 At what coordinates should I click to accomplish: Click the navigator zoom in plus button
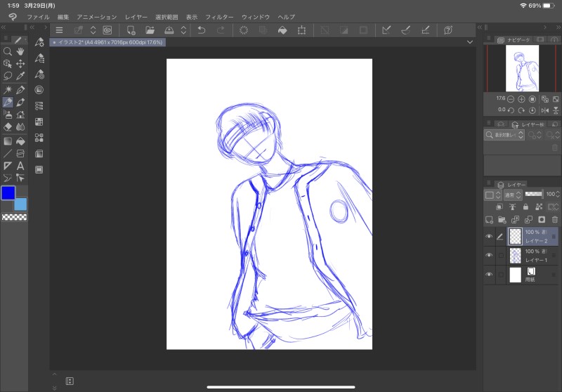[x=521, y=99]
